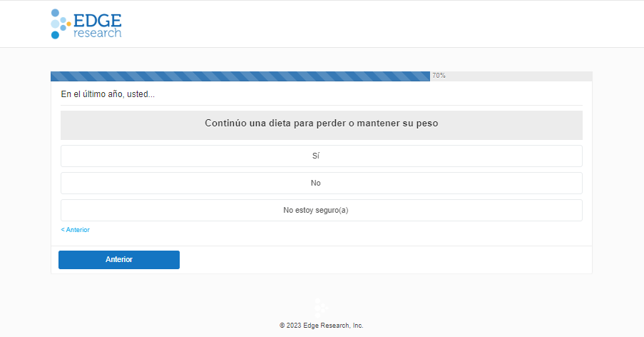This screenshot has height=337, width=644.
Task: Click the word 'usted' in the question prompt
Action: (138, 94)
